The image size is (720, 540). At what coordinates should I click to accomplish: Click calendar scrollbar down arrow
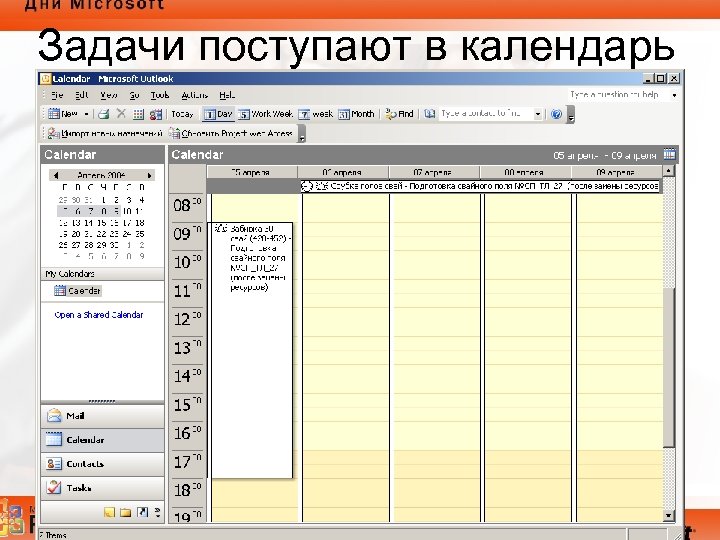(x=669, y=516)
